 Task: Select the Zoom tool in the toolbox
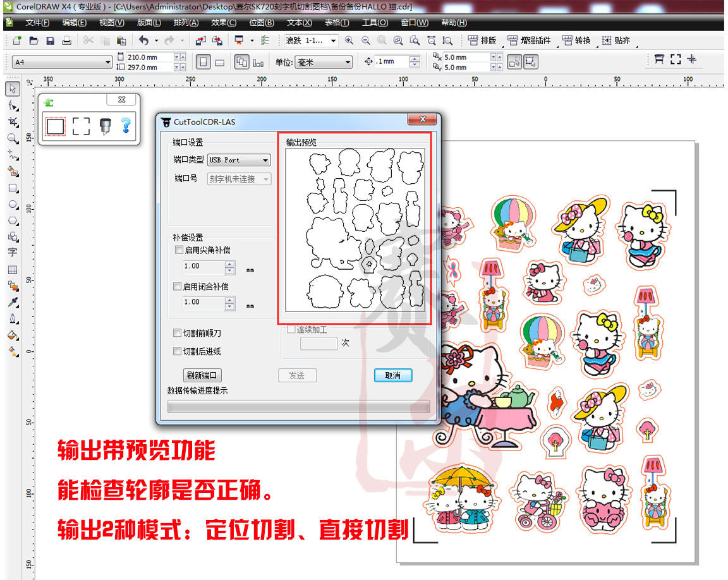[13, 138]
